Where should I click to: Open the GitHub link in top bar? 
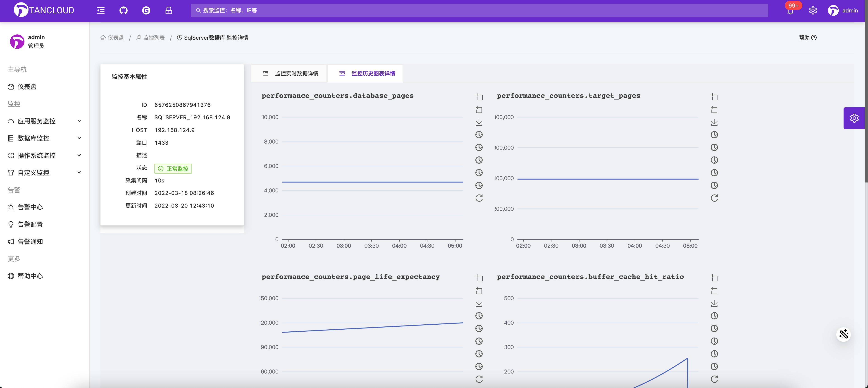coord(123,10)
